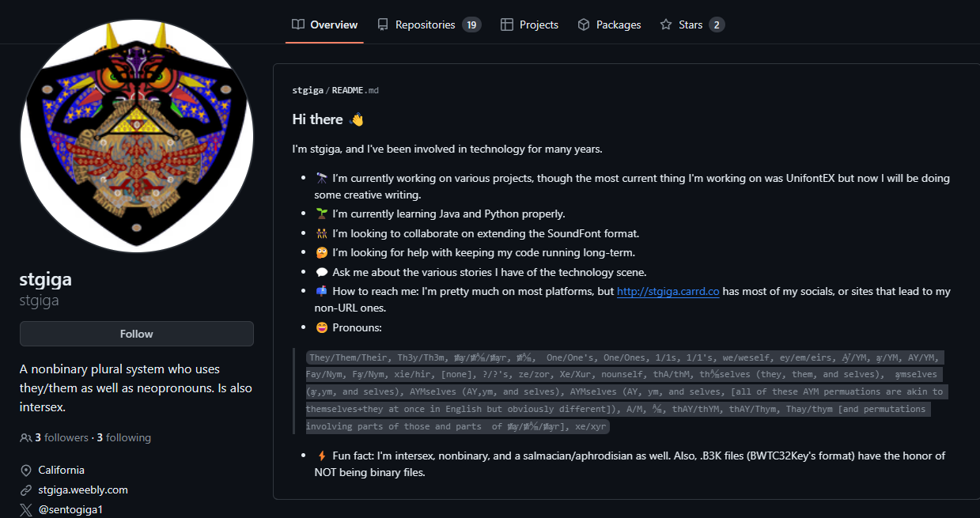This screenshot has height=518, width=980.
Task: Click the lightning bolt emoji beside Fun fact
Action: [321, 456]
